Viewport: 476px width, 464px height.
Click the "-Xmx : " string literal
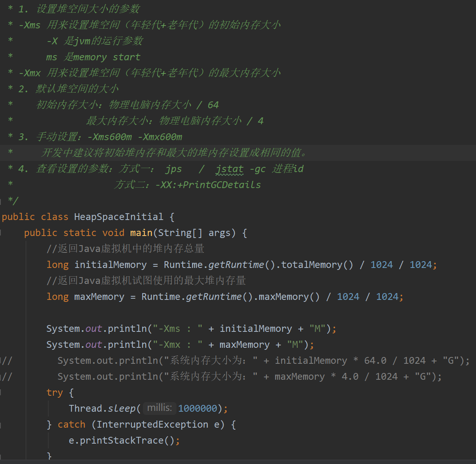(x=178, y=345)
